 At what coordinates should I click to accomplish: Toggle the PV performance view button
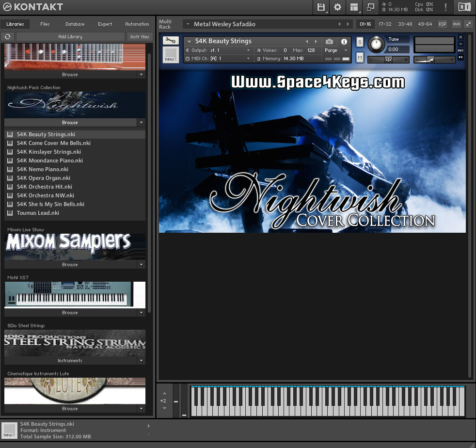pos(460,57)
